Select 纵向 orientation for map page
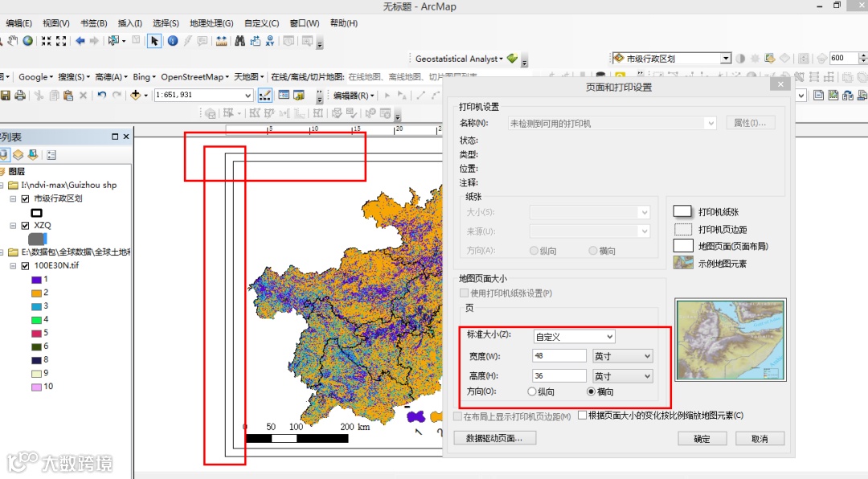Screen dimensions: 868x479 click(532, 391)
